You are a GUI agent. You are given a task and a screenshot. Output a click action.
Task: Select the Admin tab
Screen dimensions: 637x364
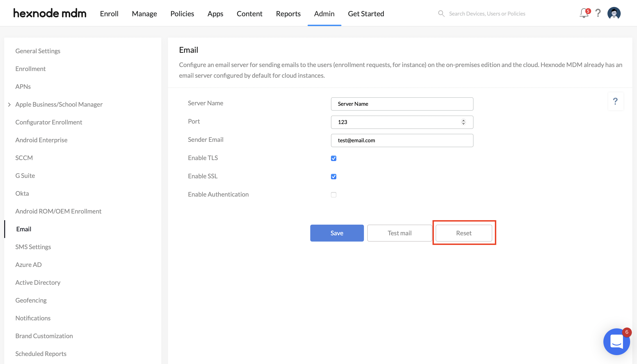coord(324,14)
